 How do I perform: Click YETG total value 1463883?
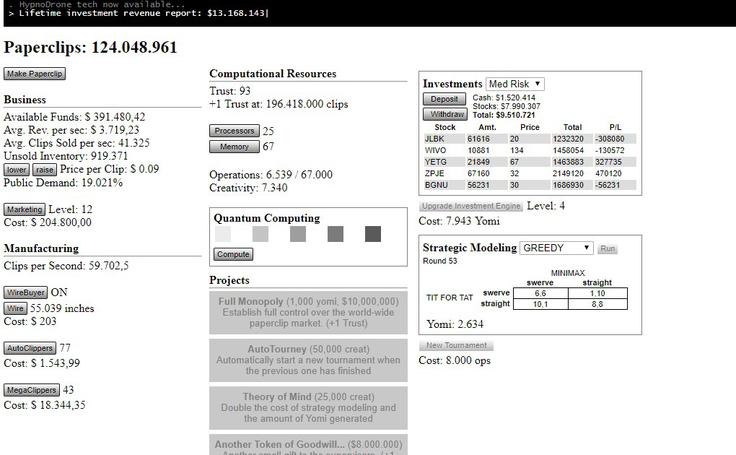pos(568,162)
